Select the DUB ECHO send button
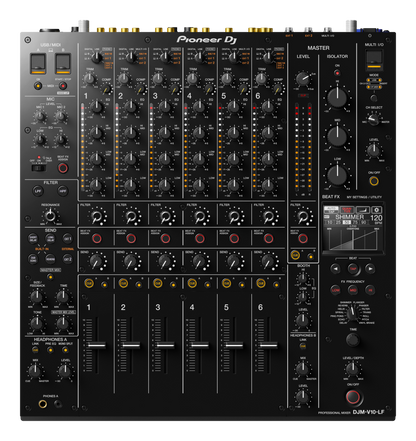This screenshot has height=441, width=416. [33, 259]
